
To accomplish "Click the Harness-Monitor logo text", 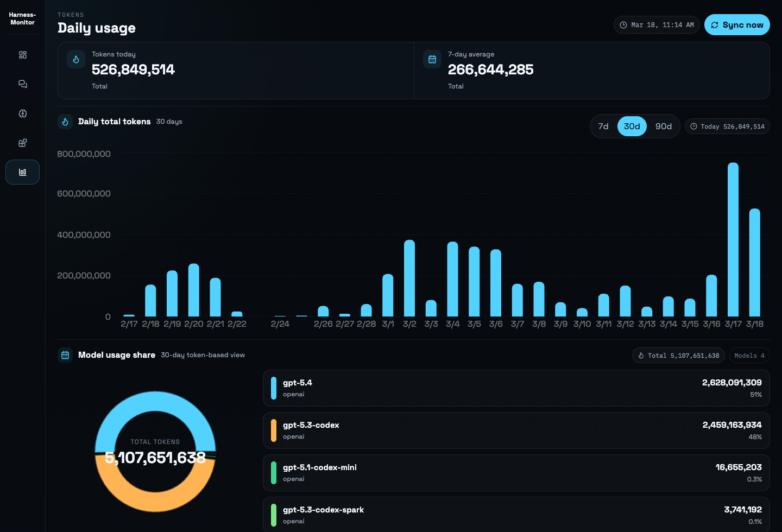I will (22, 18).
